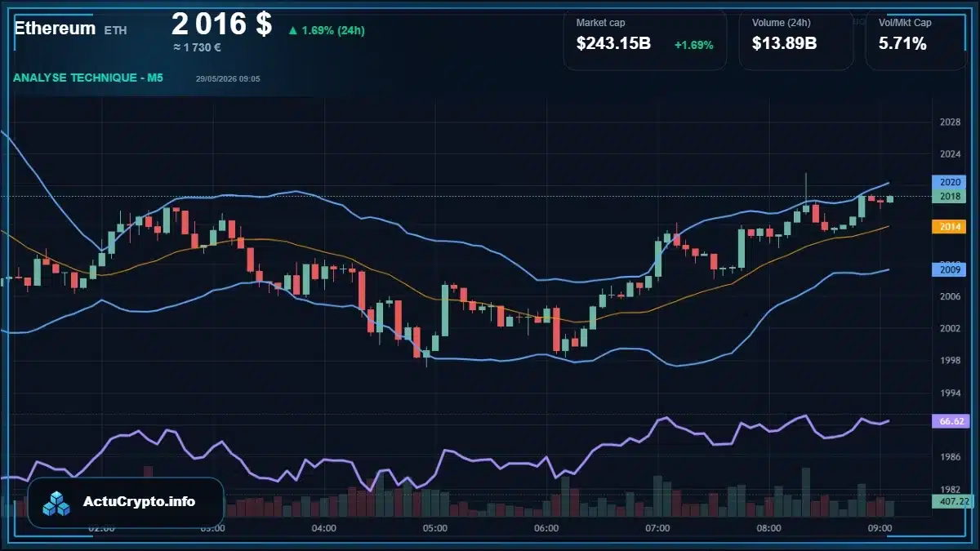Click the orange 2014 moving average tag

click(x=949, y=226)
